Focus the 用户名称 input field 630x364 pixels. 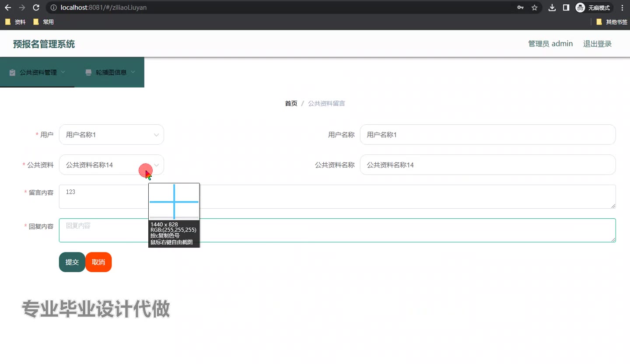(x=488, y=135)
